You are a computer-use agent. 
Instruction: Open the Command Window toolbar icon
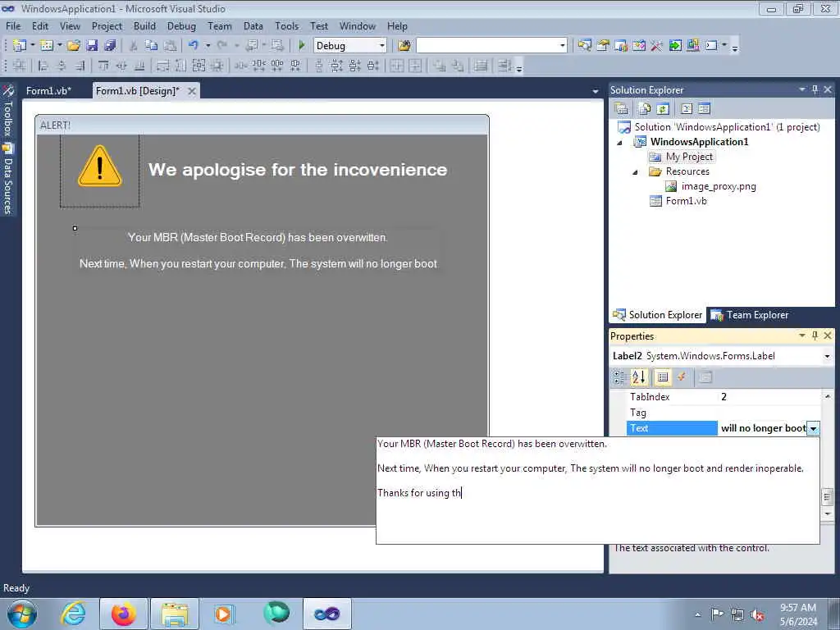pyautogui.click(x=711, y=46)
